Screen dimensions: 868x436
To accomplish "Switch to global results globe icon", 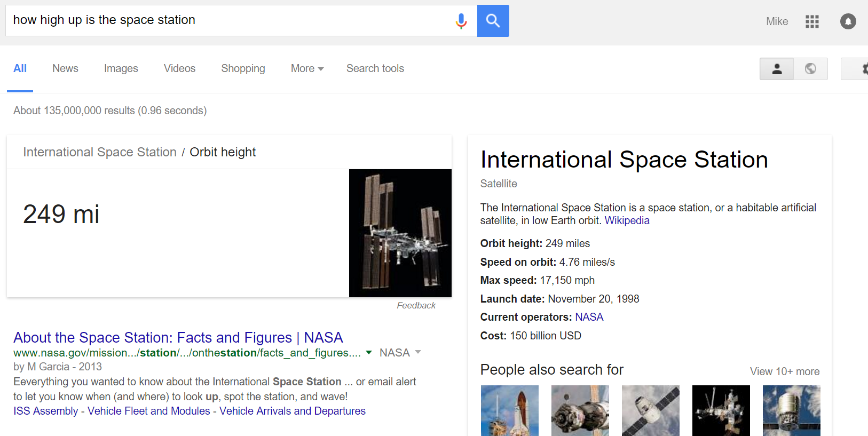I will click(810, 69).
